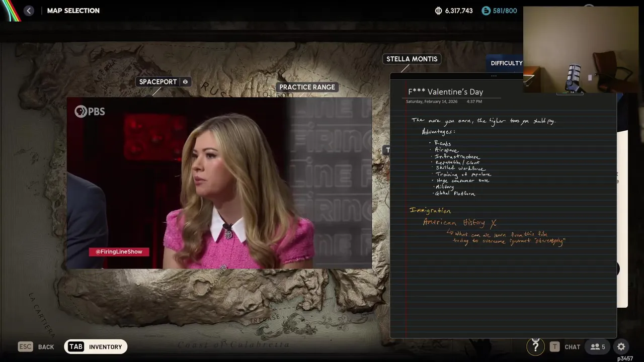Go back with the top-left arrow
The width and height of the screenshot is (644, 362).
click(x=29, y=11)
